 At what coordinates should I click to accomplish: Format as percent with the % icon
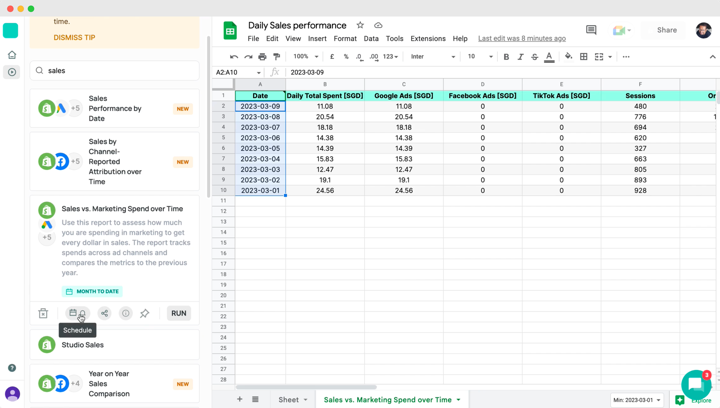pyautogui.click(x=346, y=56)
